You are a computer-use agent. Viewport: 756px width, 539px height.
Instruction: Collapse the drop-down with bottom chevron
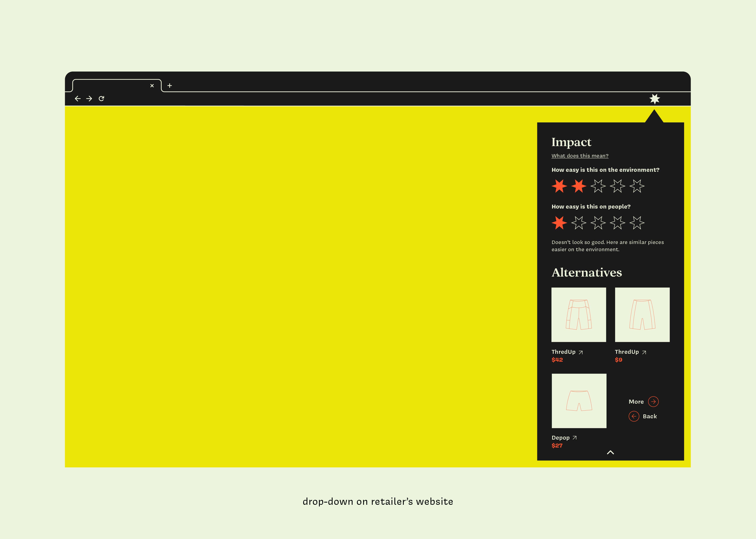(x=610, y=452)
